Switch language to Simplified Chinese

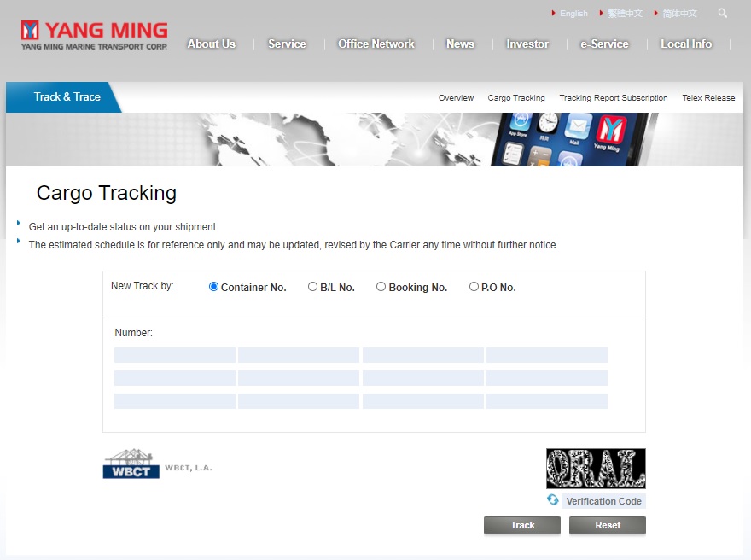tap(679, 14)
